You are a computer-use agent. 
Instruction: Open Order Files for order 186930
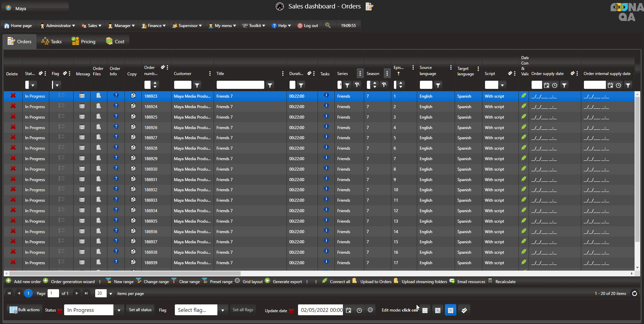[x=99, y=169]
